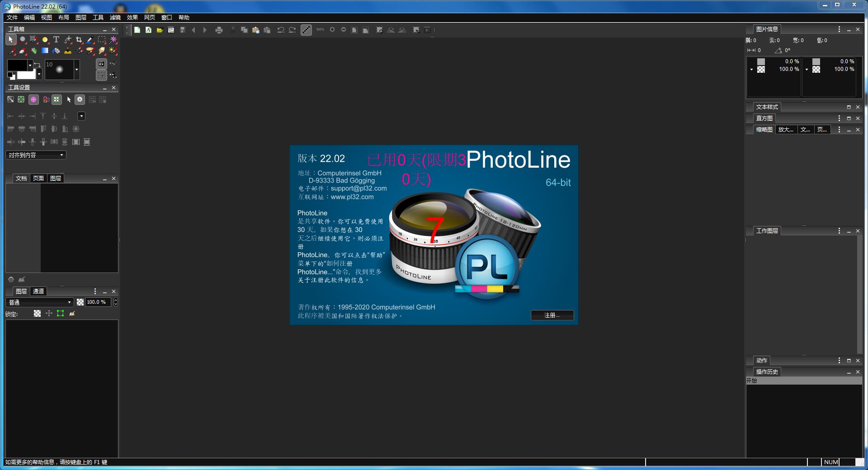Image resolution: width=868 pixels, height=470 pixels.
Task: Click the zoom in plus icon
Action: pos(332,30)
